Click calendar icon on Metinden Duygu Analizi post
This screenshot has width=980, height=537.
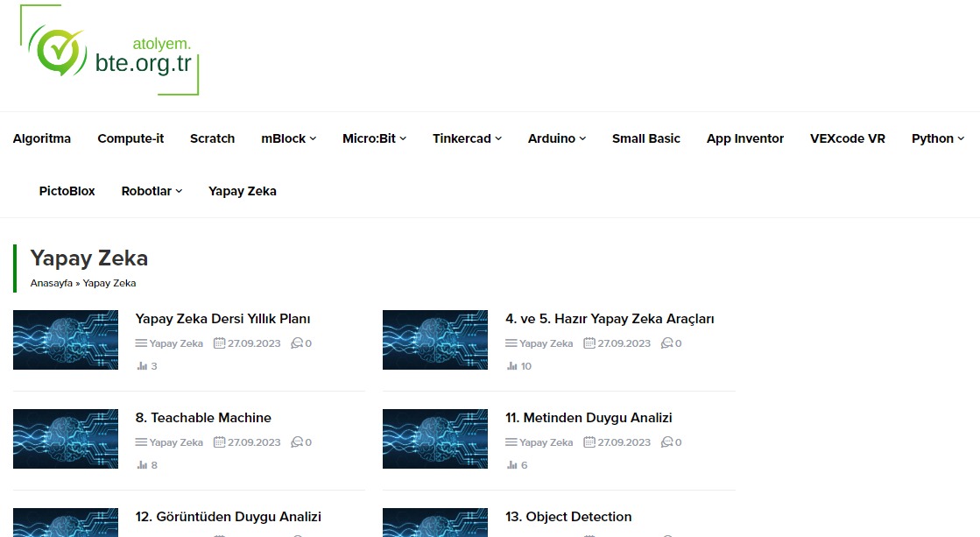pyautogui.click(x=589, y=442)
